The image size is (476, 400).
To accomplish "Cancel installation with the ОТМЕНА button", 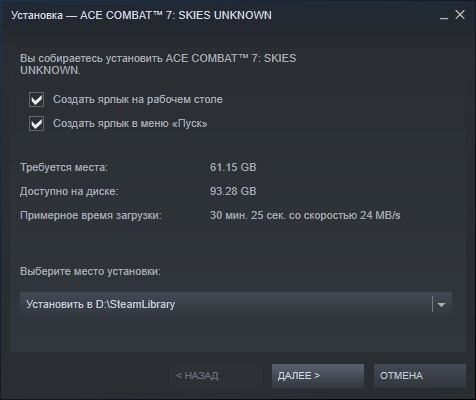I will pyautogui.click(x=420, y=376).
